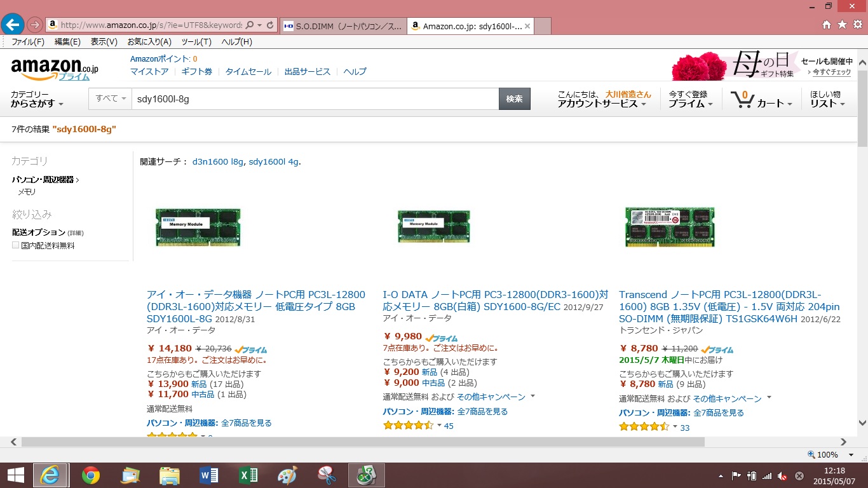This screenshot has height=488, width=868.
Task: Open the Transcend TS1GSK64W6H product title
Action: [x=730, y=306]
